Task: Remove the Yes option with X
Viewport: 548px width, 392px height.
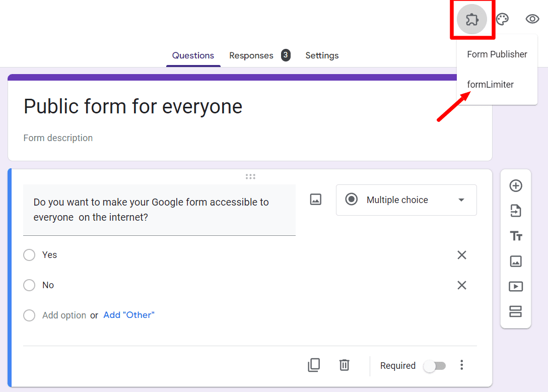Action: (x=462, y=255)
